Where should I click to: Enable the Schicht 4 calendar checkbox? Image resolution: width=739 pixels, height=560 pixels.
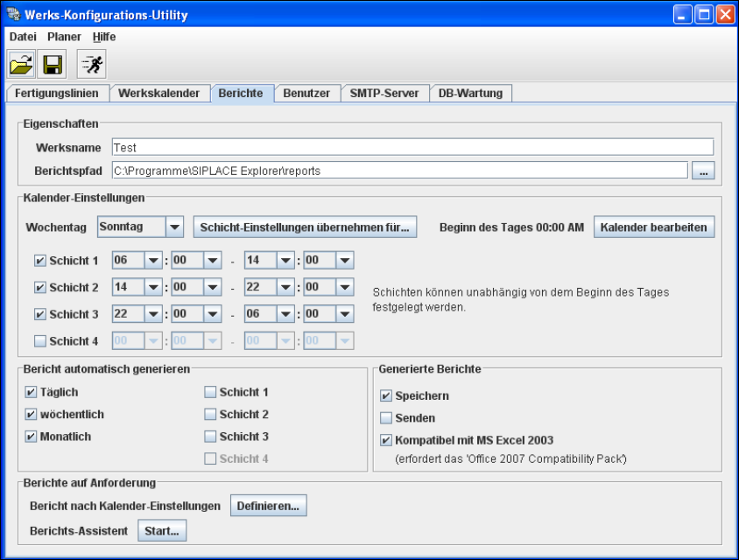[39, 341]
